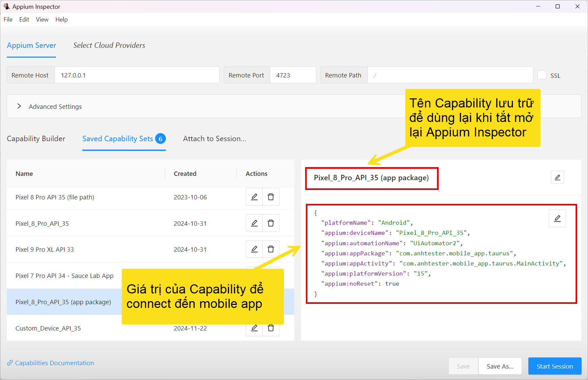The width and height of the screenshot is (588, 380).
Task: Select Pixel 8 Pro API 35 (file path) row
Action: (150, 197)
